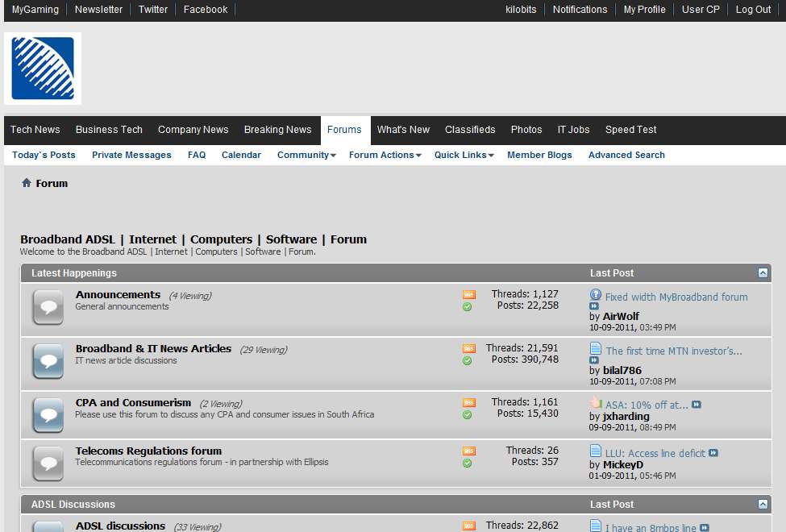Click the Telecoms Regulations forum icon
The height and width of the screenshot is (532, 786).
[48, 463]
